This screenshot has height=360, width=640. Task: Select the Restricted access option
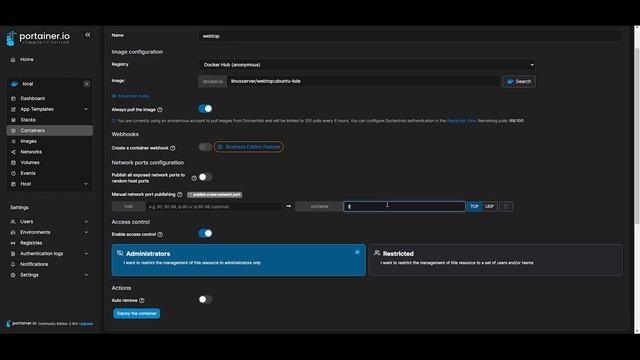click(x=496, y=260)
